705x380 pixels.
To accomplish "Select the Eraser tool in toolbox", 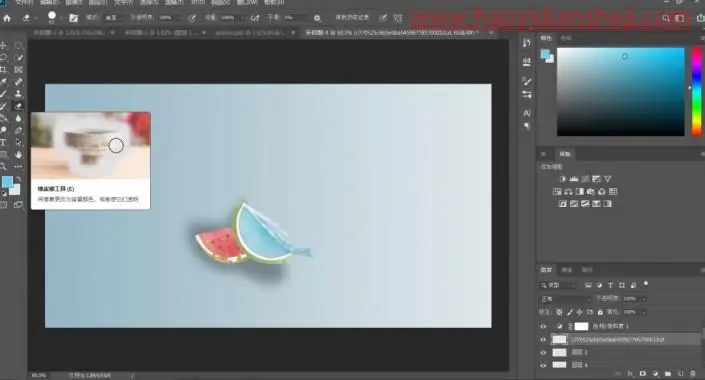I will (18, 106).
